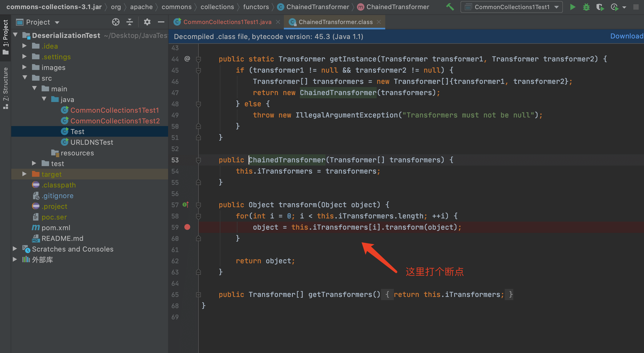Expand the external libraries node 外部库
Screen dimensions: 644x353
(x=15, y=260)
